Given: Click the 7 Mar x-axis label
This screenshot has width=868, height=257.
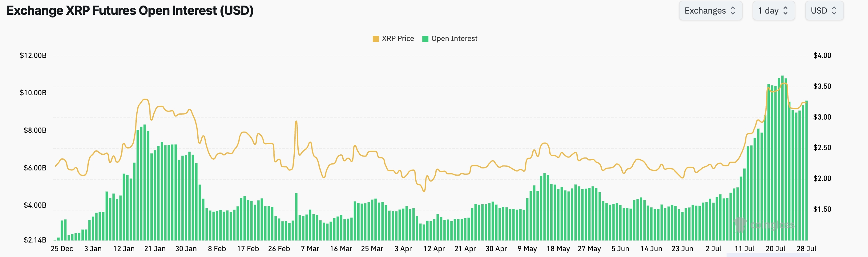Looking at the screenshot, I should [x=310, y=249].
